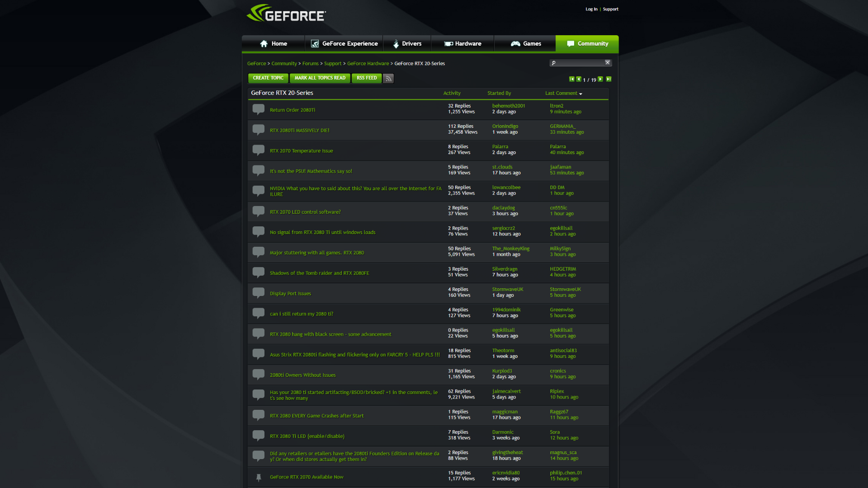The width and height of the screenshot is (868, 488).
Task: Click topic icon beside Display Port Issues
Action: tap(259, 293)
